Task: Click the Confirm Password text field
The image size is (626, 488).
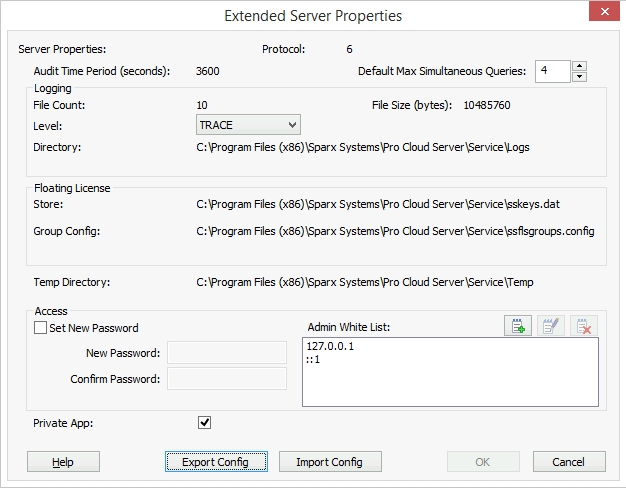Action: coord(227,379)
